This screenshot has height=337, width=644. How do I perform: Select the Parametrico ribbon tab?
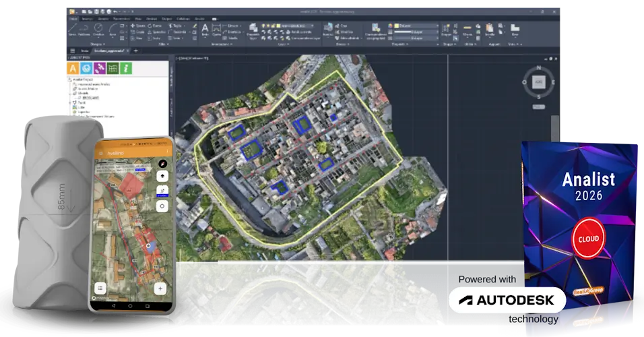tap(121, 19)
